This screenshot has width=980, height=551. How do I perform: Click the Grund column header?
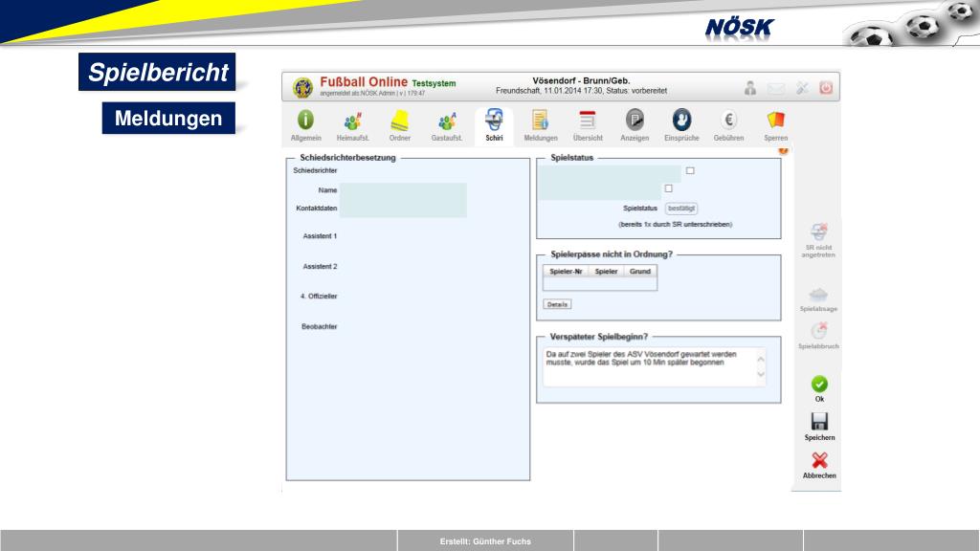click(640, 271)
